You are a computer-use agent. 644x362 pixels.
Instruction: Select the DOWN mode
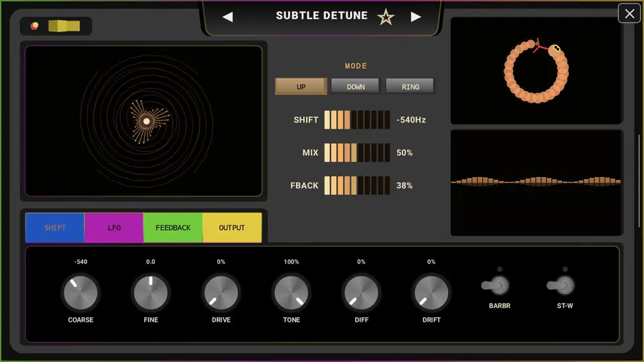[356, 86]
